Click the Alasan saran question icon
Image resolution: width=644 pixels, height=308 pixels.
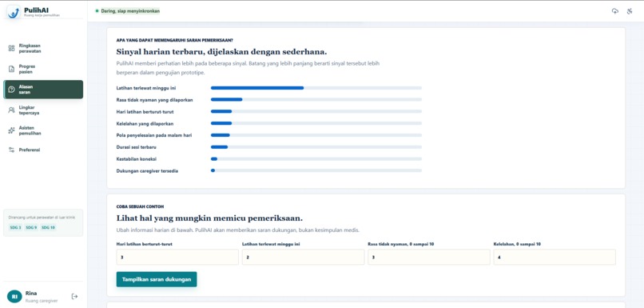click(11, 90)
